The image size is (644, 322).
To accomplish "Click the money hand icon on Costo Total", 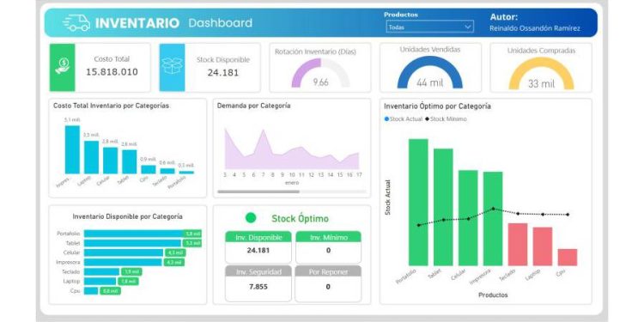I will pyautogui.click(x=63, y=66).
